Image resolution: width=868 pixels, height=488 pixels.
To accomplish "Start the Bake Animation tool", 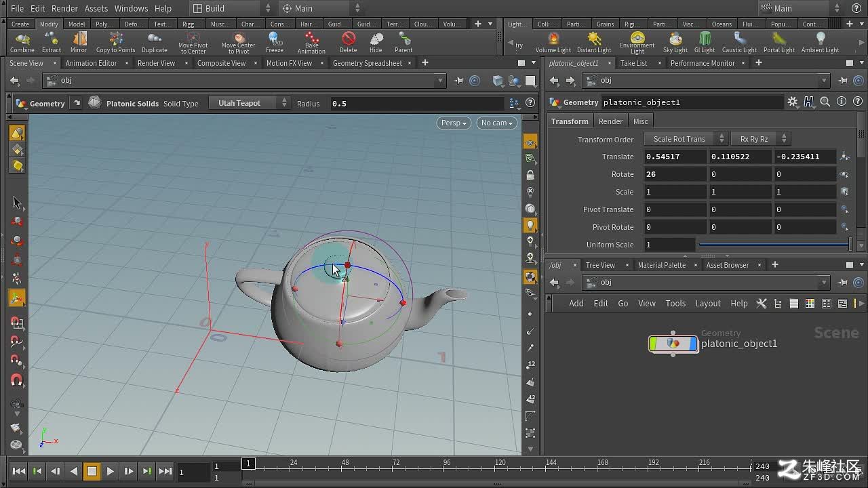I will pyautogui.click(x=311, y=43).
